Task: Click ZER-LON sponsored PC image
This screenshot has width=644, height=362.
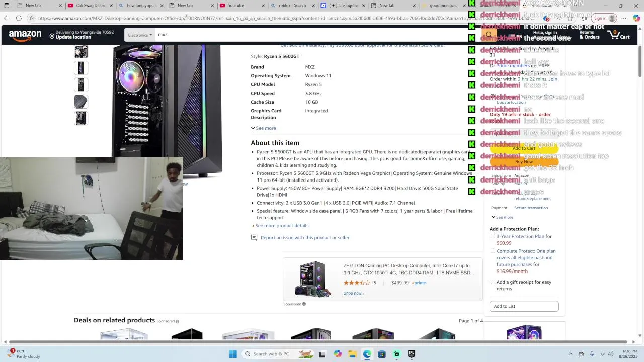Action: [x=312, y=279]
